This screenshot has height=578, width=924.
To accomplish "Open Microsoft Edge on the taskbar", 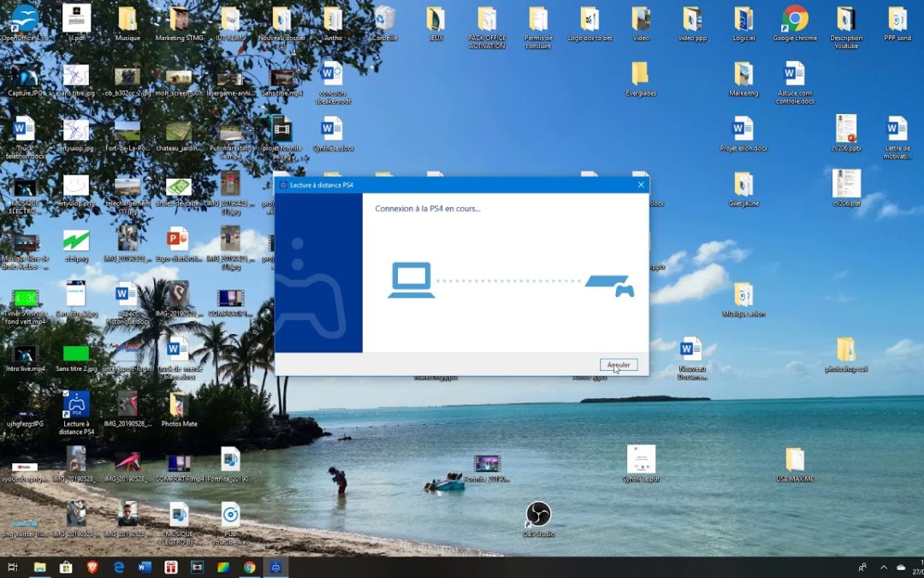I will click(118, 568).
